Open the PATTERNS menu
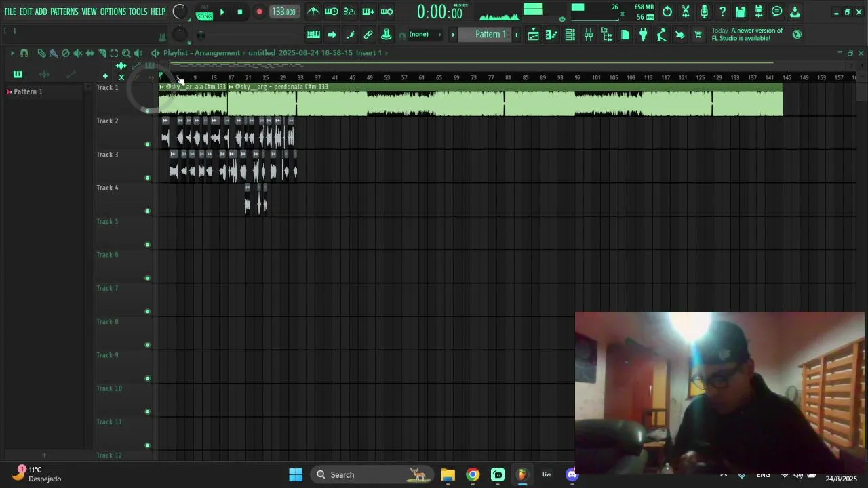Image resolution: width=868 pixels, height=488 pixels. click(x=64, y=12)
